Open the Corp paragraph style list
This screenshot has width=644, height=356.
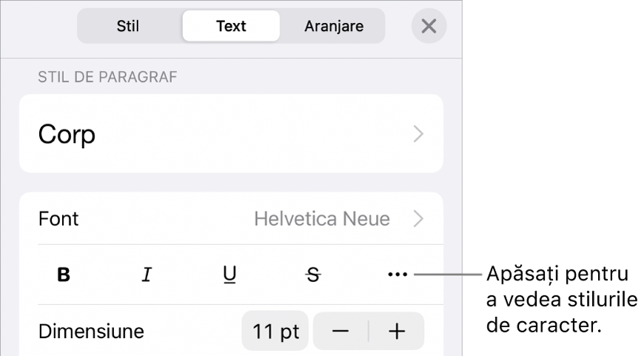pos(231,133)
